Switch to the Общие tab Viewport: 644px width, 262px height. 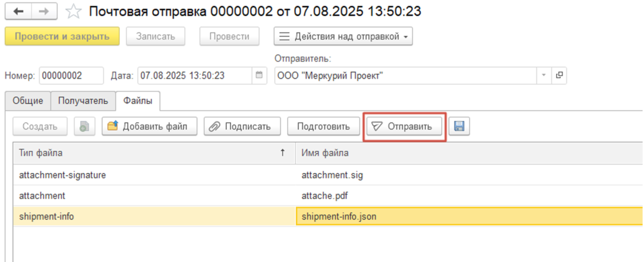pyautogui.click(x=28, y=101)
